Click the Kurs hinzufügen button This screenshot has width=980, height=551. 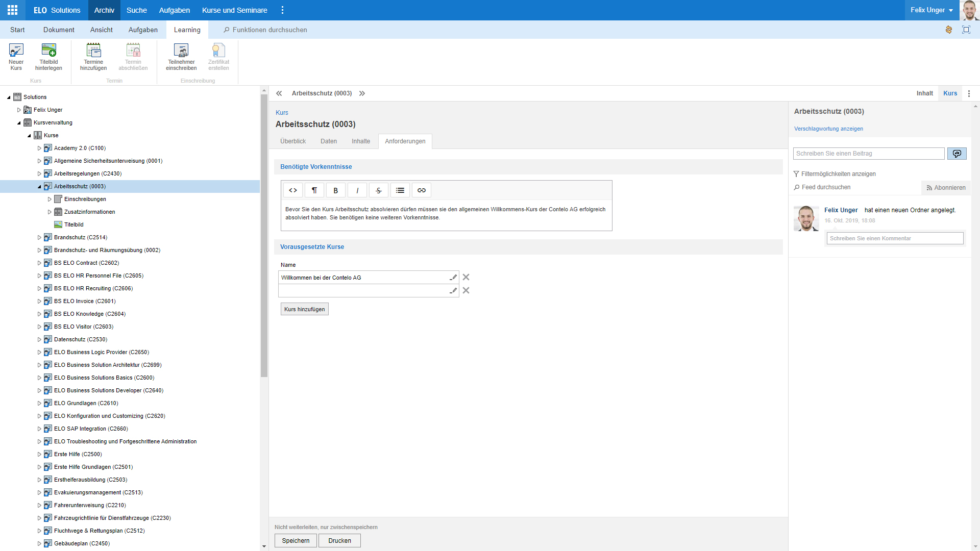(x=304, y=309)
